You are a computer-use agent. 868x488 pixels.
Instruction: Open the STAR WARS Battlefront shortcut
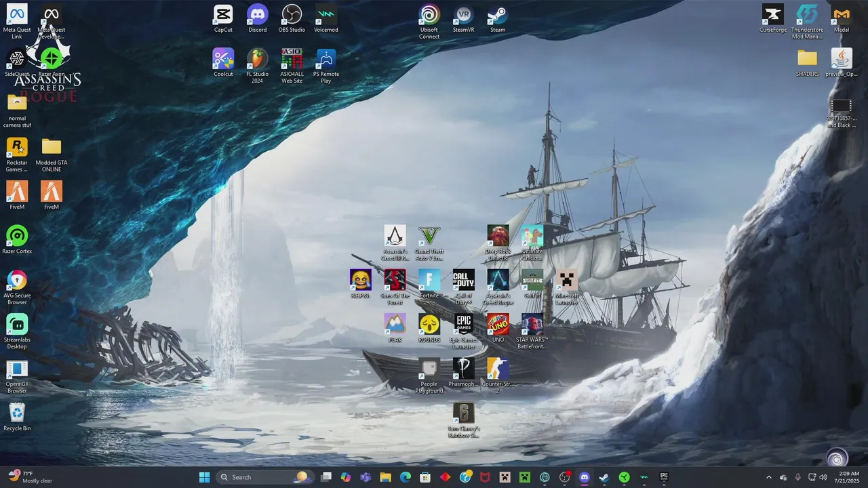pos(532,332)
